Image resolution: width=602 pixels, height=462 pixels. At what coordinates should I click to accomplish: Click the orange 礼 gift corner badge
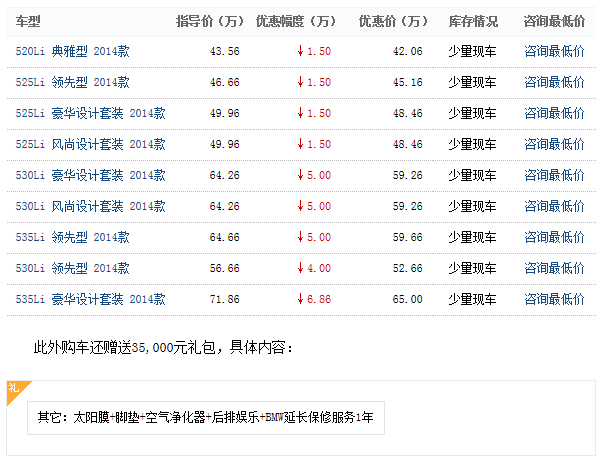tap(15, 389)
